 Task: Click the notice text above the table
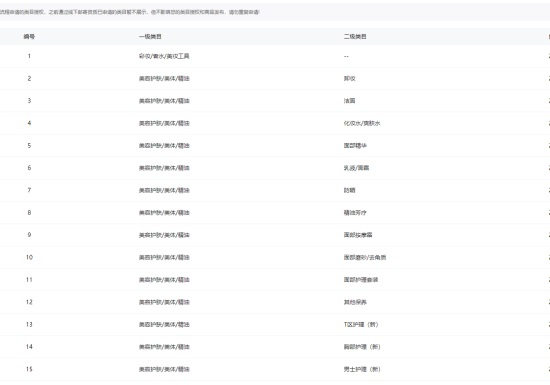pos(129,12)
